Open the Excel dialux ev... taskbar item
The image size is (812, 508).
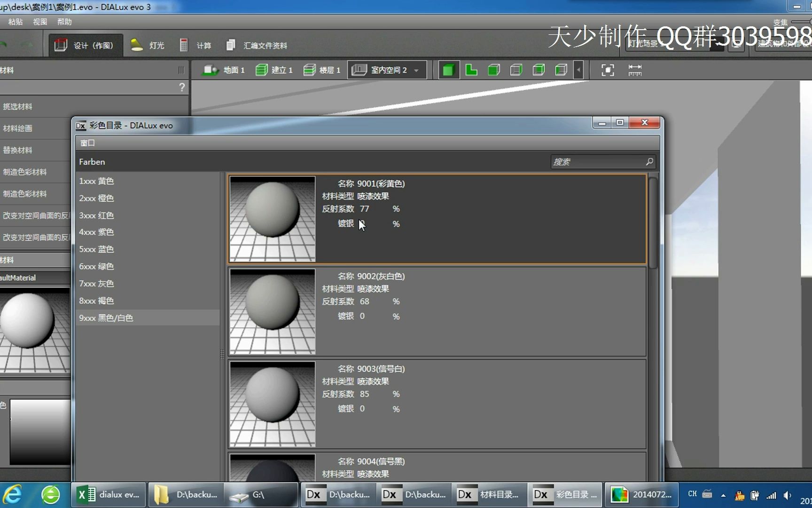[x=109, y=495]
